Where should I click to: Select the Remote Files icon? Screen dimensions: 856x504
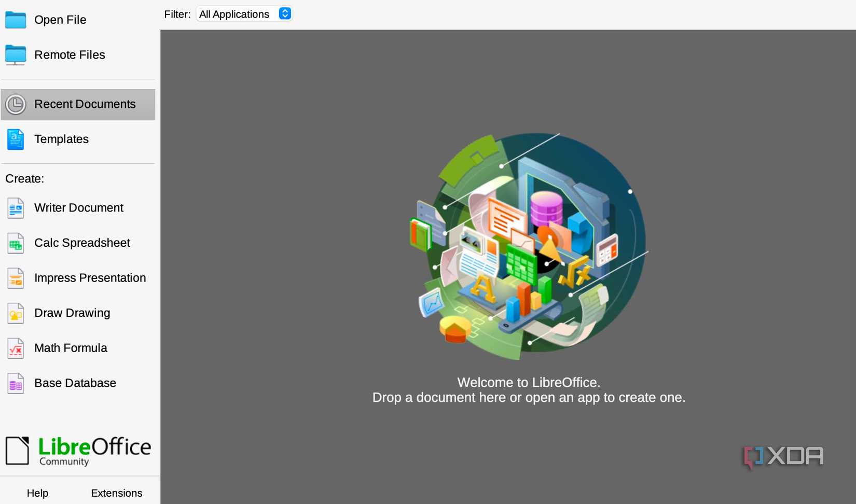click(16, 54)
